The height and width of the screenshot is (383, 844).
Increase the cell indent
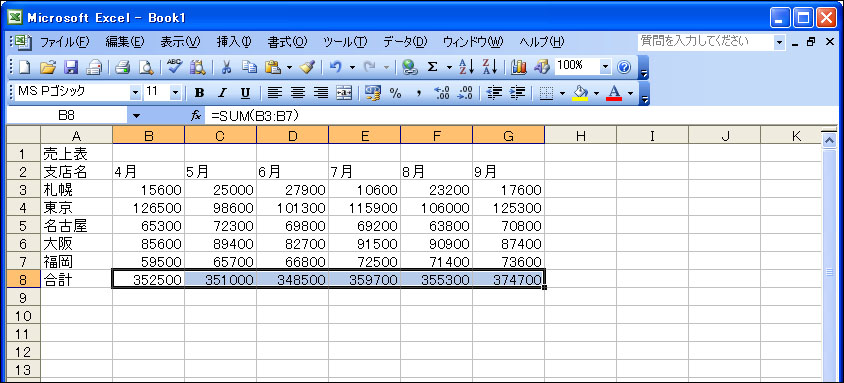[x=517, y=93]
